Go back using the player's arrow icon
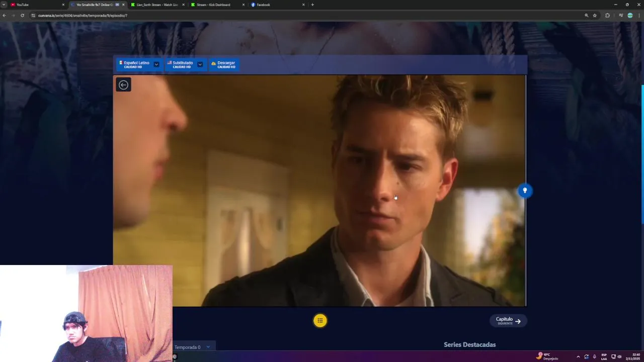 click(x=123, y=84)
